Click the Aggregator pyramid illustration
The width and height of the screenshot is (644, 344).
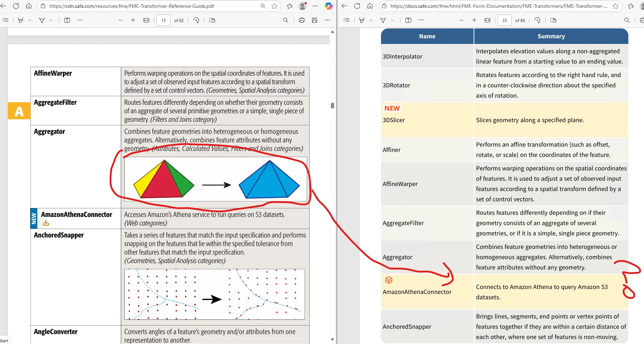click(215, 179)
